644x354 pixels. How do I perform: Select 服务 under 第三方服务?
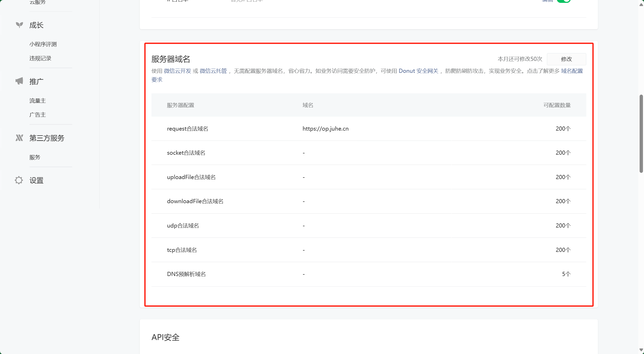[x=35, y=157]
